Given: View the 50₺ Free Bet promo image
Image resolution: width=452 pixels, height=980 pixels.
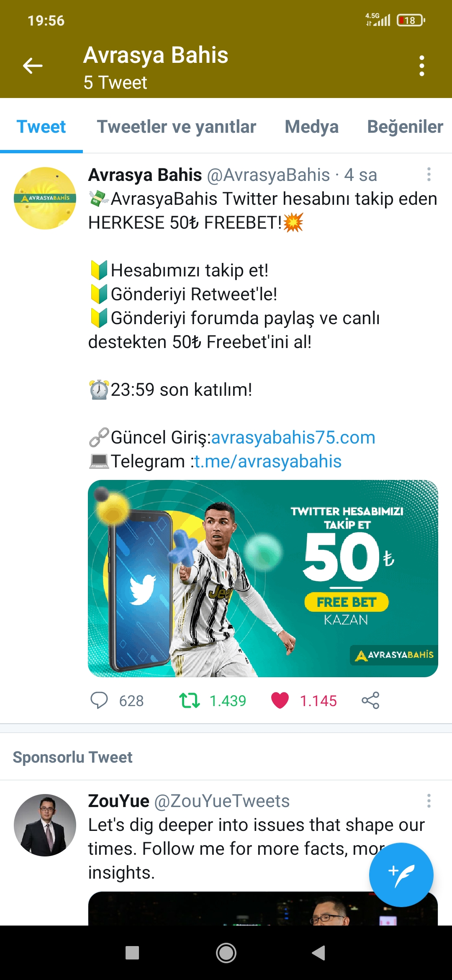Looking at the screenshot, I should pyautogui.click(x=263, y=578).
